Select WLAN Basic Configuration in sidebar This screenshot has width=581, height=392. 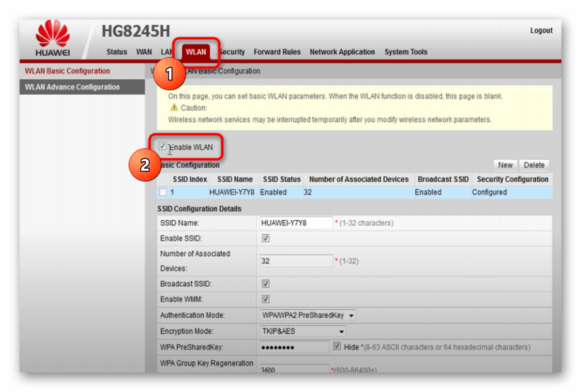[x=67, y=71]
